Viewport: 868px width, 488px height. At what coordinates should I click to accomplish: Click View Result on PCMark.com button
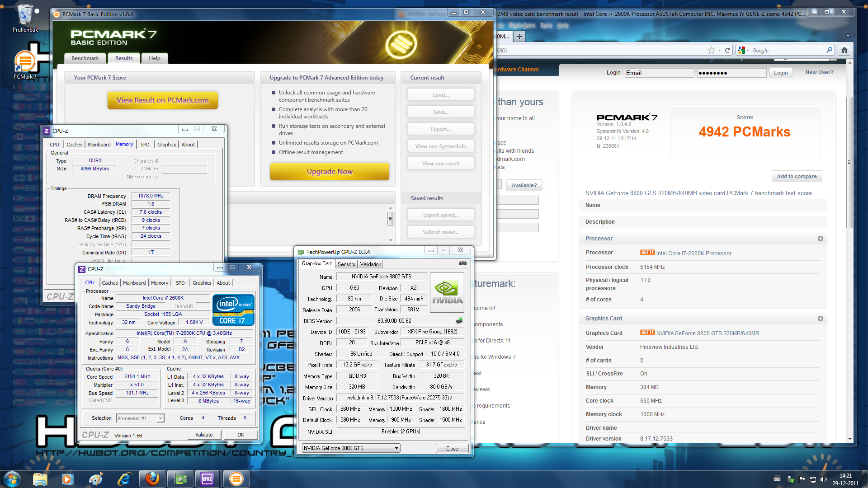163,100
